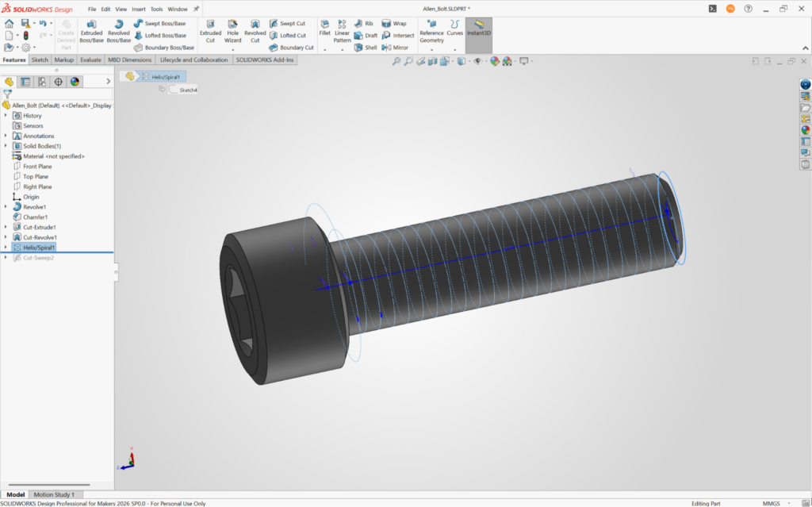
Task: Expand the Cut-Extrude1 feature
Action: (x=6, y=227)
